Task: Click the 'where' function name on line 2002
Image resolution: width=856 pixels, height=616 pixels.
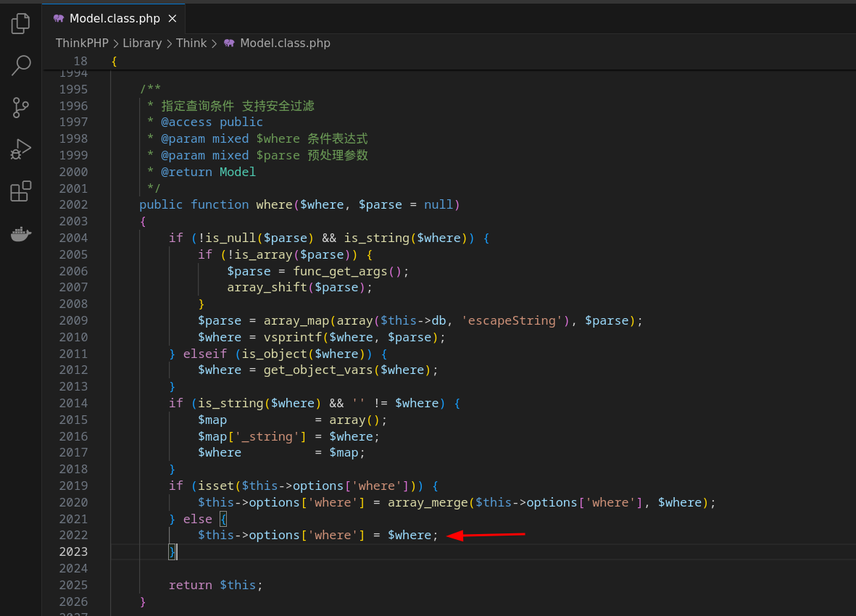Action: (x=274, y=204)
